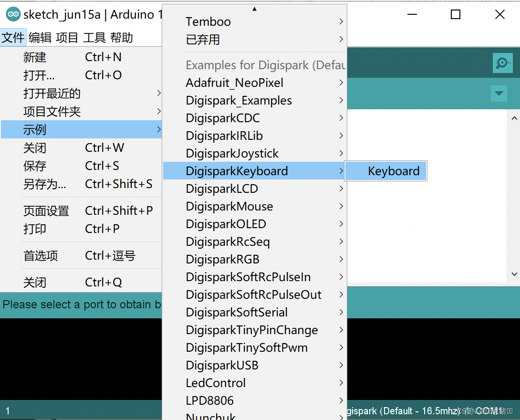
Task: Open the Serial Monitor magnifier icon
Action: (x=502, y=63)
